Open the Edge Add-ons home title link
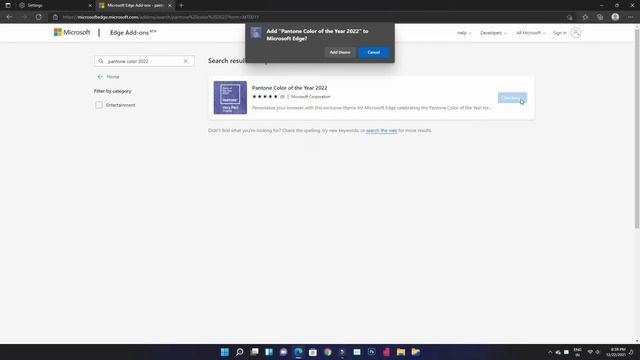The width and height of the screenshot is (640, 360). (x=133, y=32)
